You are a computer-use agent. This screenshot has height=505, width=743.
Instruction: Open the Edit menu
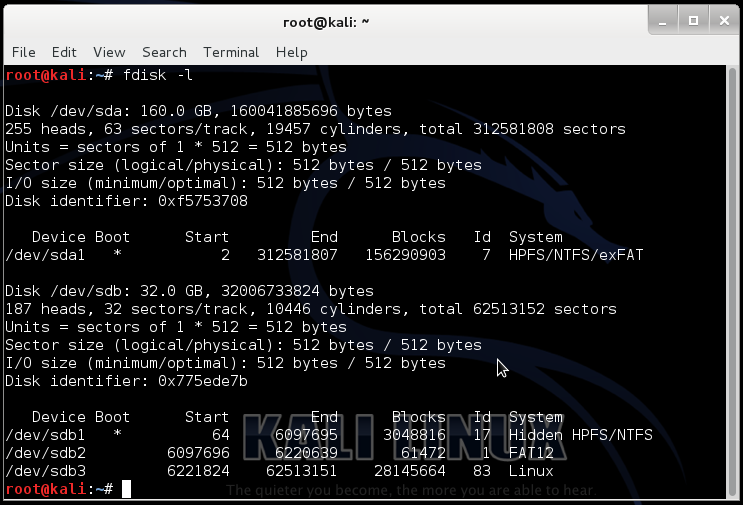(64, 52)
